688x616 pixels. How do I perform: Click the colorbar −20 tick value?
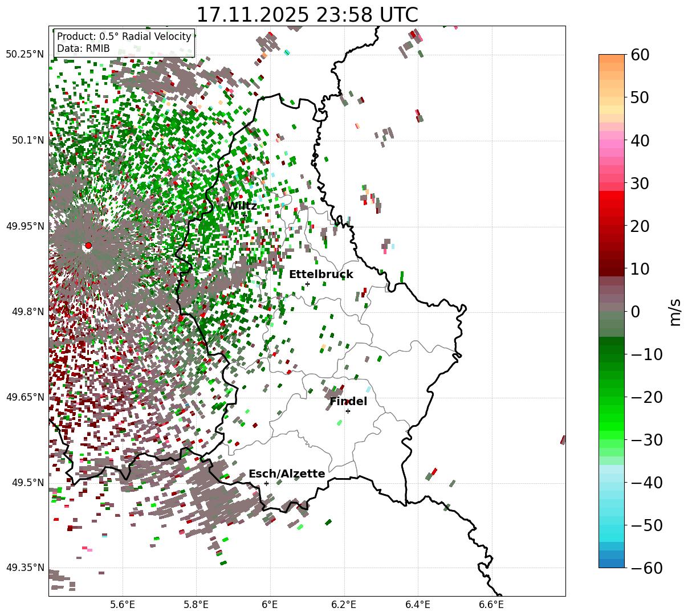pyautogui.click(x=646, y=397)
